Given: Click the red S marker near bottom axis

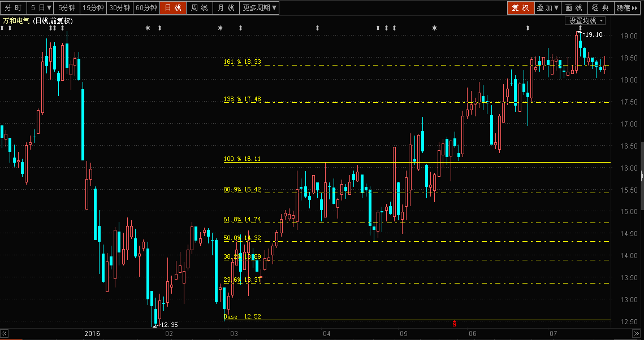Looking at the screenshot, I should 455,324.
